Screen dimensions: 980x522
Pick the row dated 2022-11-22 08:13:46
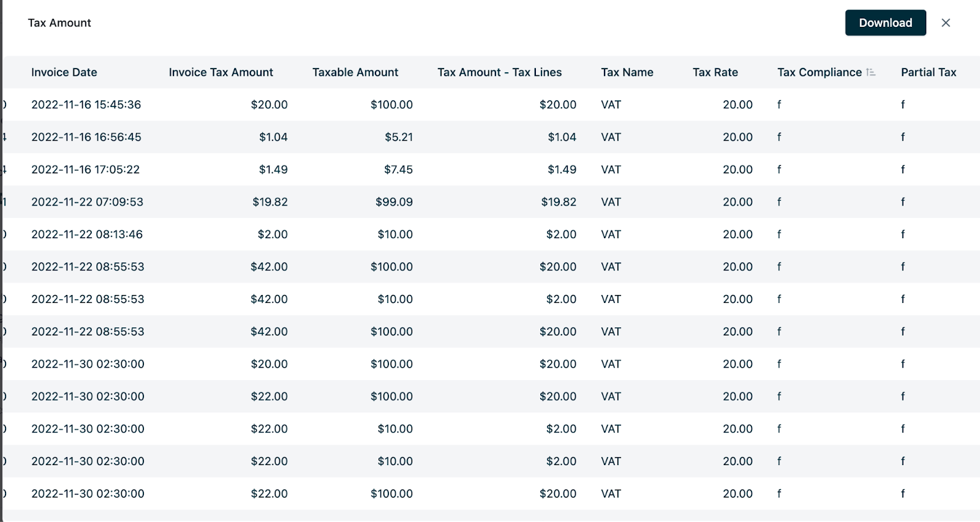(x=87, y=234)
